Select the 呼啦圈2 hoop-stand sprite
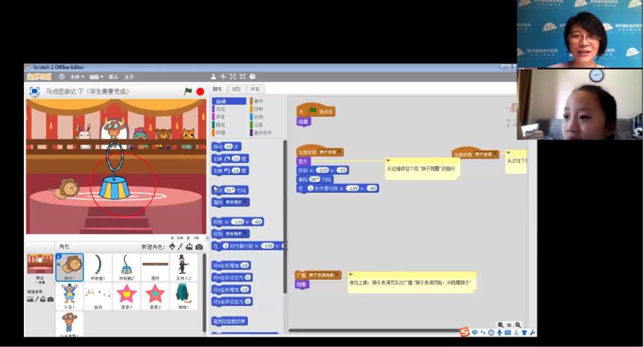644x347 pixels. pos(126,267)
